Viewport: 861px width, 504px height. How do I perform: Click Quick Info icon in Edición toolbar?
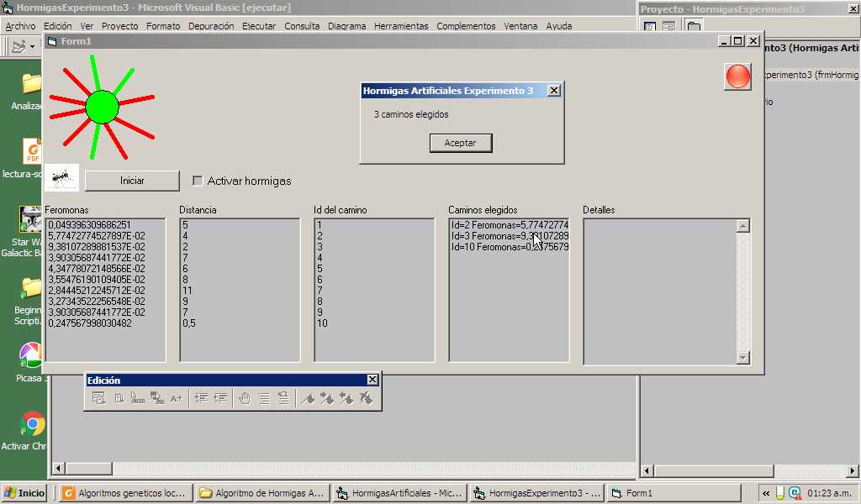(138, 398)
